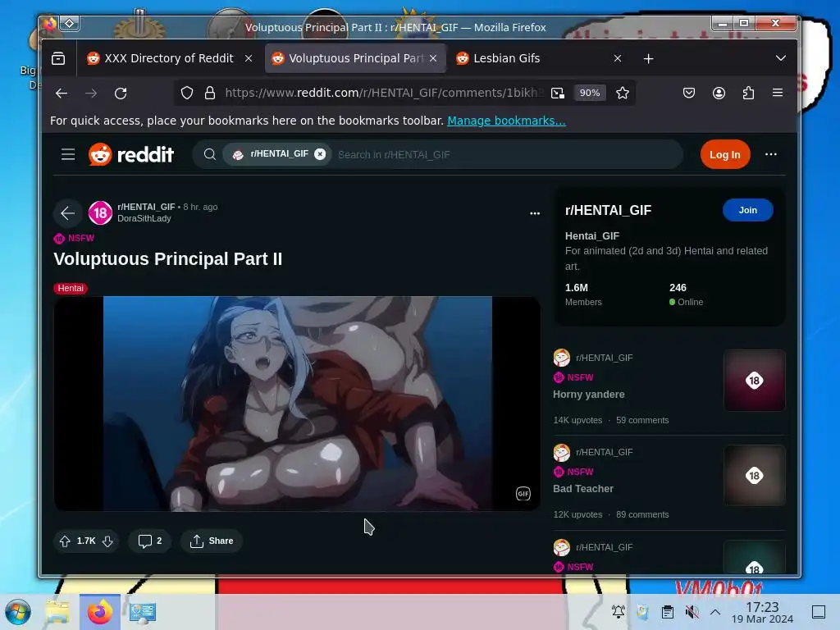Close the Lesbian Gifs tab

618,58
